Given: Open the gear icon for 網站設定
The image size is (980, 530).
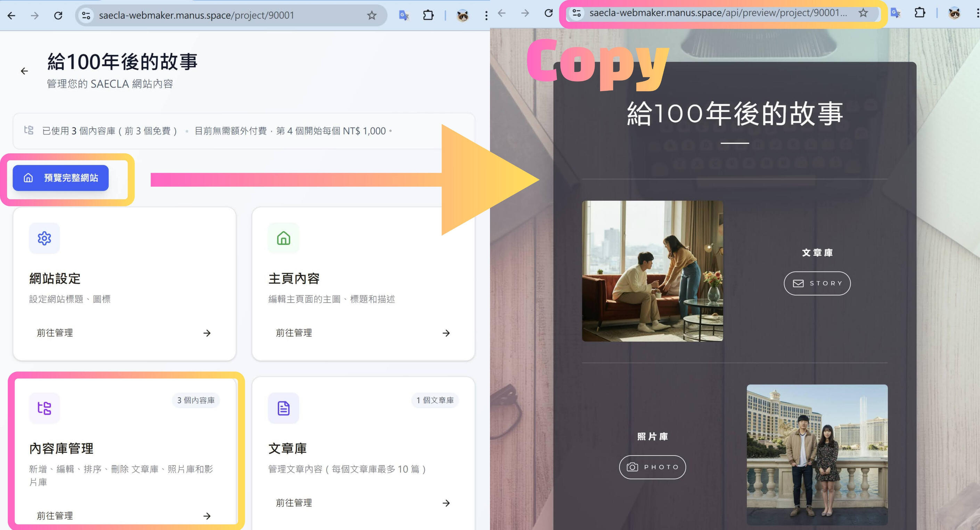Looking at the screenshot, I should [44, 238].
